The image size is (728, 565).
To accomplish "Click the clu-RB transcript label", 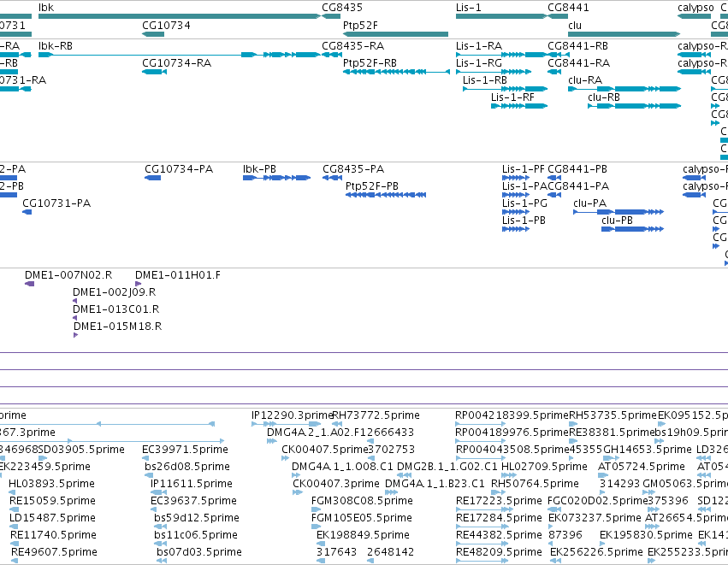I will point(604,97).
